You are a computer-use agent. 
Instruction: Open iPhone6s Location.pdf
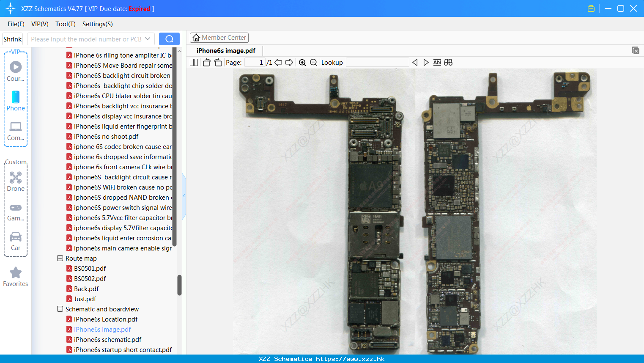tap(106, 319)
